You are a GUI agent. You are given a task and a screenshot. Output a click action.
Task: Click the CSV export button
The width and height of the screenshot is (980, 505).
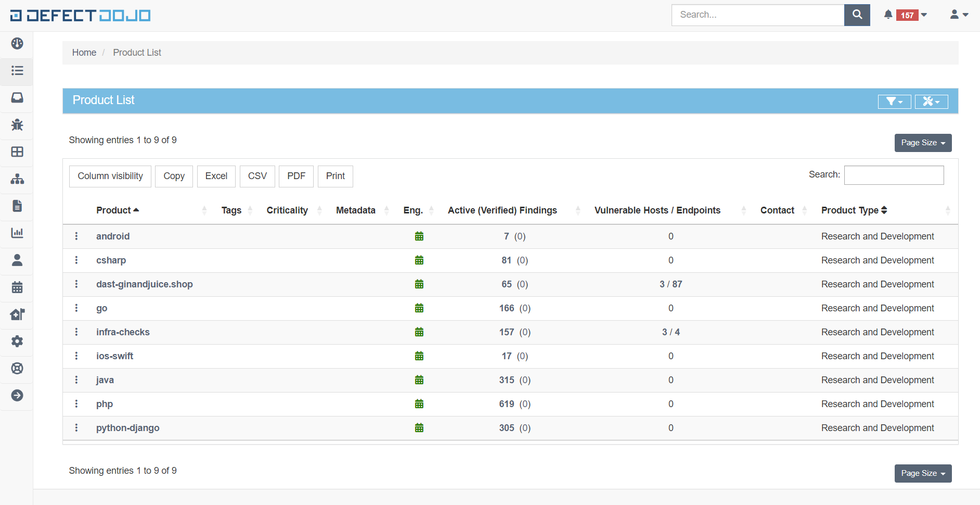257,176
